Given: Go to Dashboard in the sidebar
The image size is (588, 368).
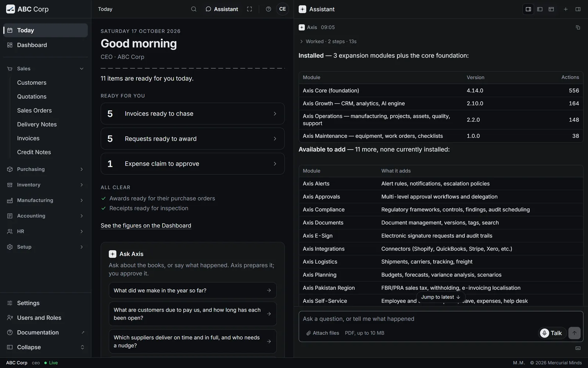Looking at the screenshot, I should click(x=46, y=45).
